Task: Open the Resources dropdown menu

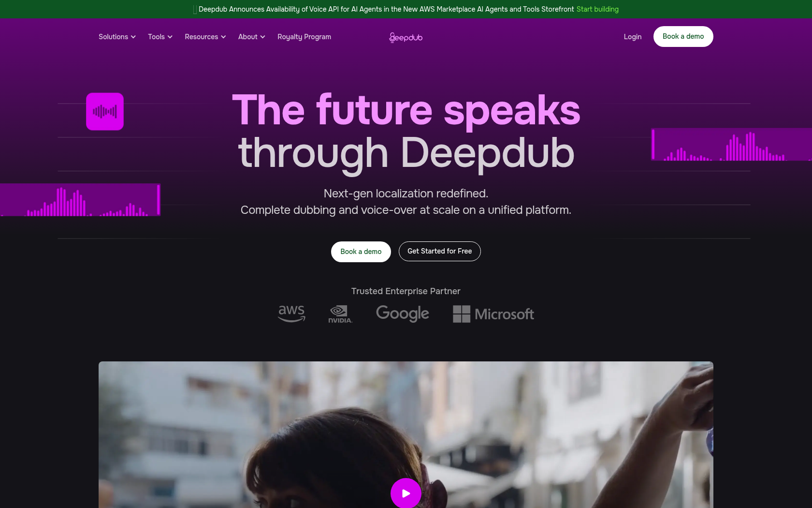Action: click(x=205, y=37)
